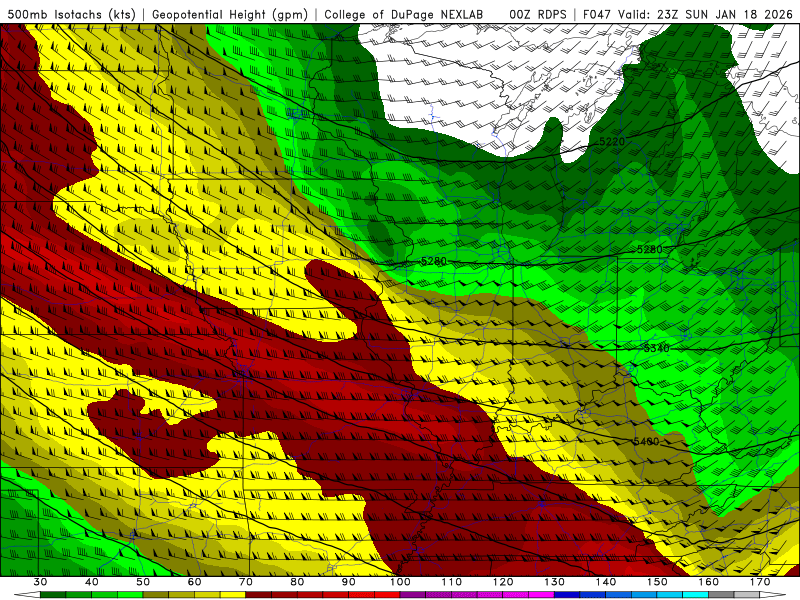Click the 170 tick label on color scale
This screenshot has width=800, height=600.
[760, 582]
